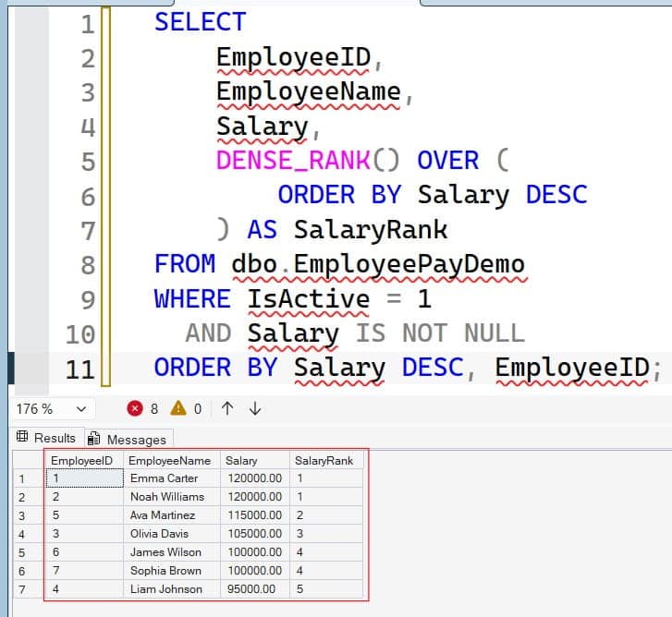Click the yellow warning count icon
This screenshot has width=672, height=617.
tap(178, 408)
